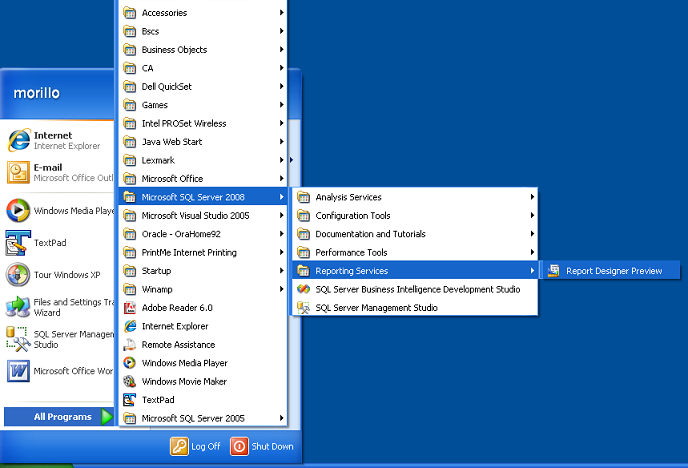Click the Analysis Services folder icon
This screenshot has height=468, width=688.
tap(303, 197)
